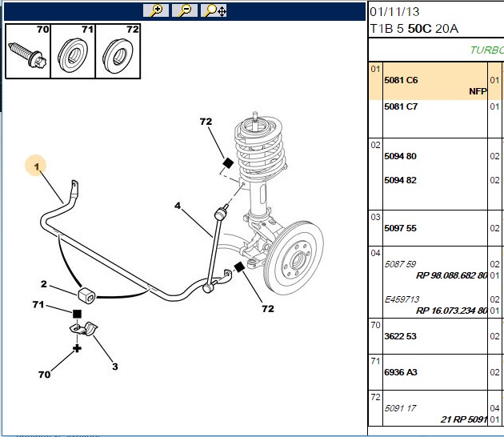Open replacement RP 16.073.234 80
This screenshot has height=437, width=504.
[452, 311]
